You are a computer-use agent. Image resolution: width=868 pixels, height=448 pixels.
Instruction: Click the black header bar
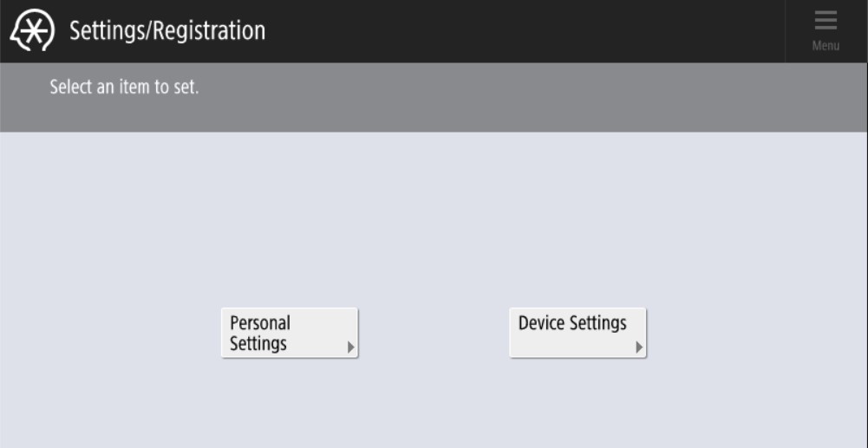(520, 31)
